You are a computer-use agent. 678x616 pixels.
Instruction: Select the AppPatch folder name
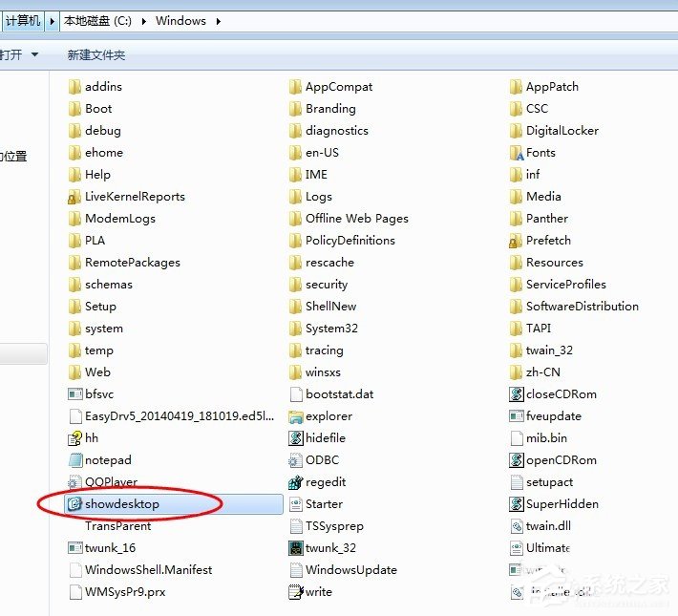click(x=552, y=87)
